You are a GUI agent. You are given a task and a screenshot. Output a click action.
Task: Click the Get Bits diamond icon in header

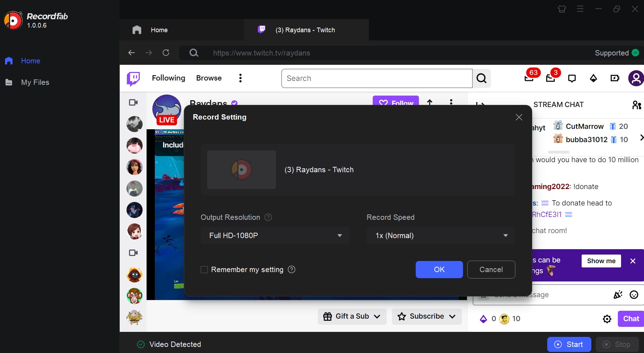pos(593,78)
